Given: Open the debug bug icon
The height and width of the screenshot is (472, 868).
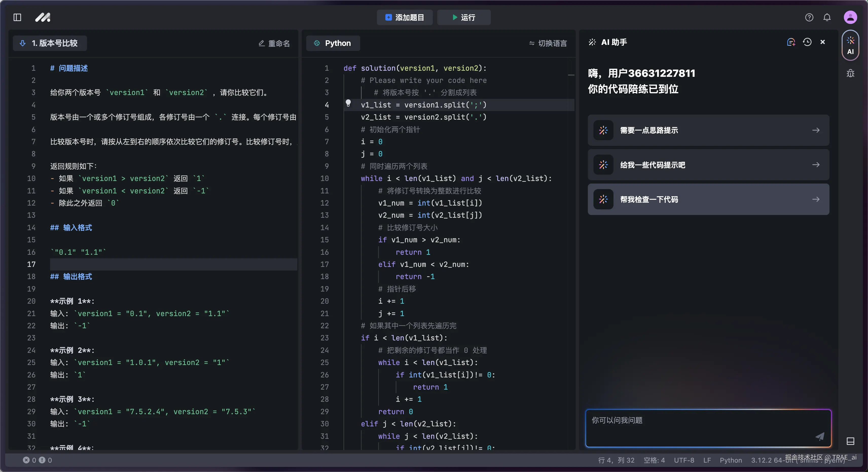Looking at the screenshot, I should (x=850, y=74).
